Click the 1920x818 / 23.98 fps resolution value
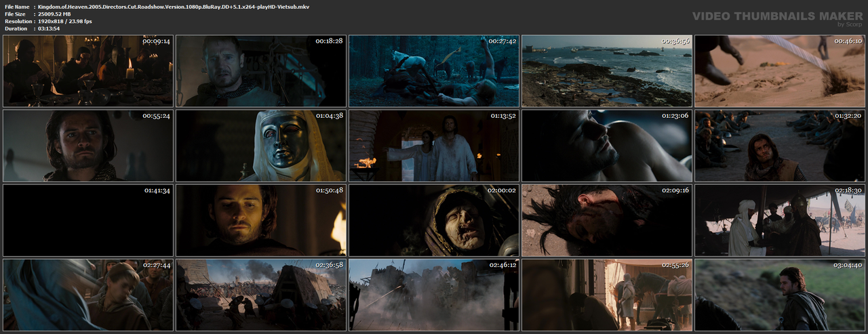Viewport: 868px width, 334px height. [65, 21]
